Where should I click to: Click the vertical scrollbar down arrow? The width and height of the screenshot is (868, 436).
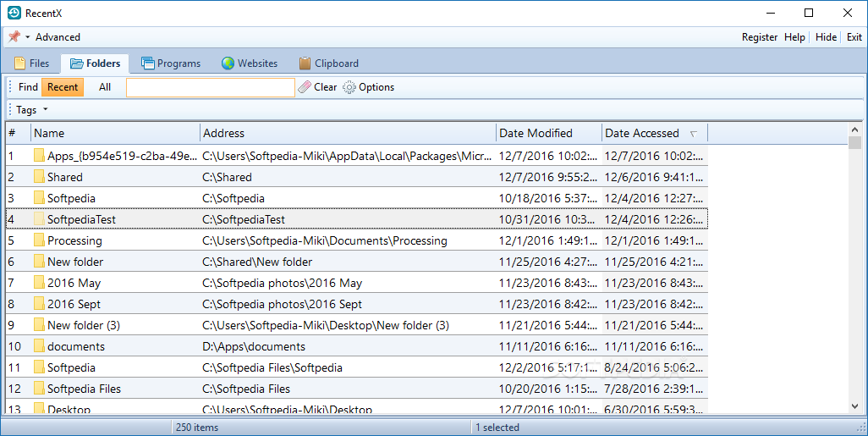click(854, 406)
